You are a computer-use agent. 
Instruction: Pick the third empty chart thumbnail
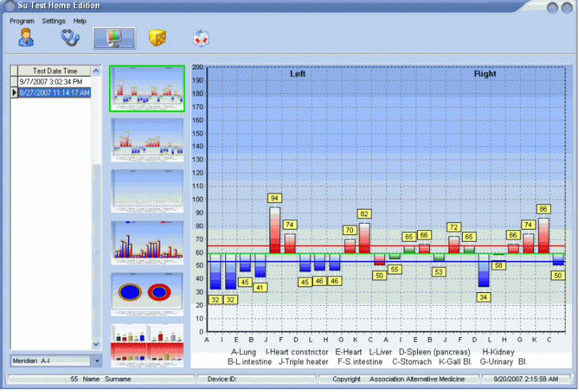click(147, 190)
